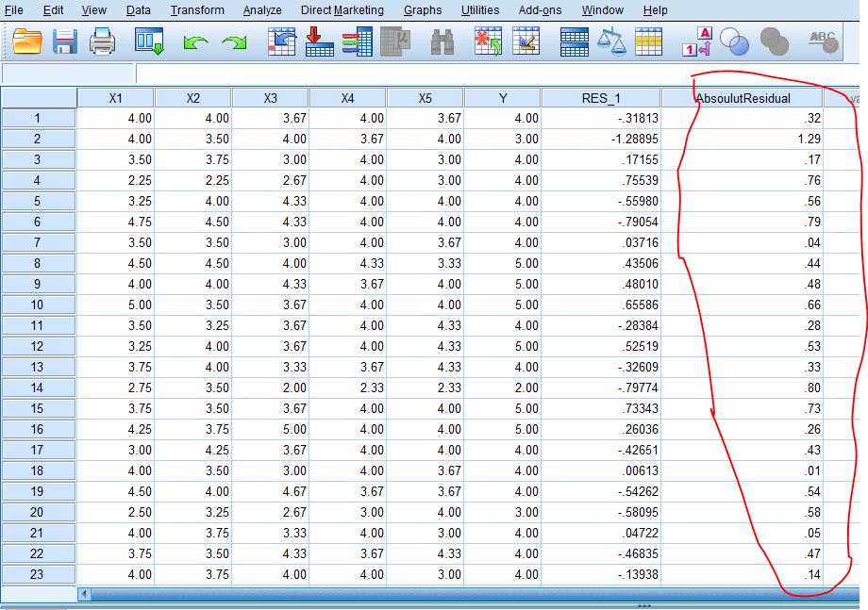Open the Variables information icon

357,42
